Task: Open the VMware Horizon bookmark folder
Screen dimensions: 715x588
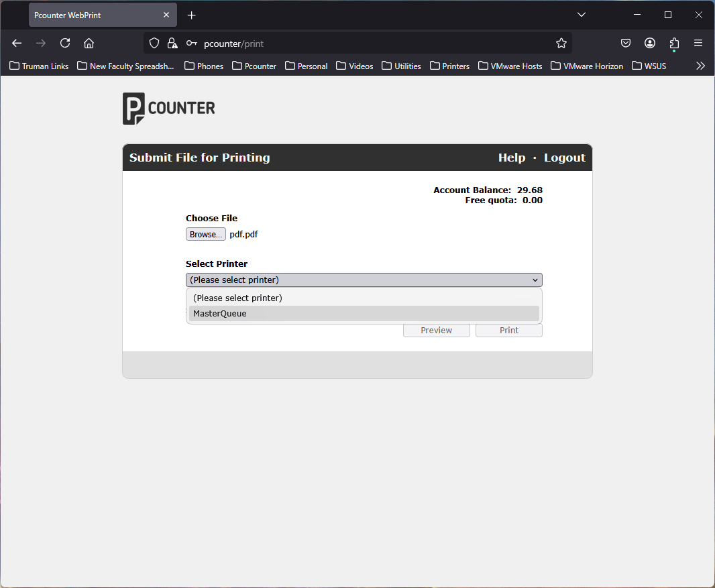Action: point(586,66)
